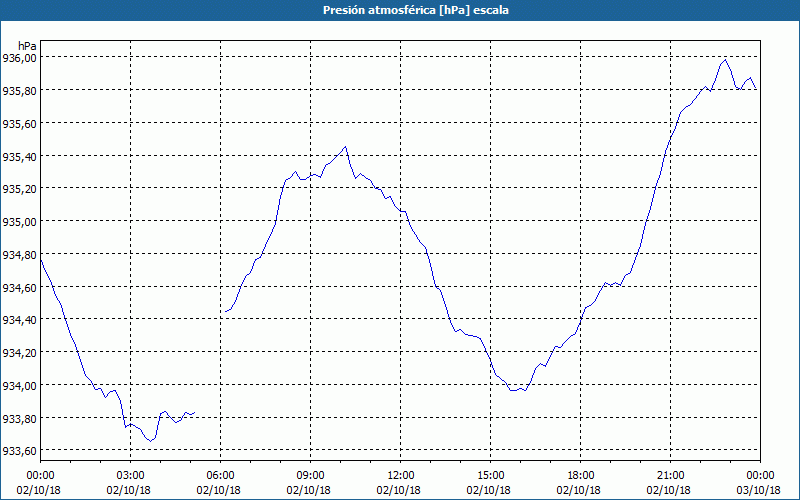
Task: Click the 00:00 label above 03/10/18
Action: point(760,476)
